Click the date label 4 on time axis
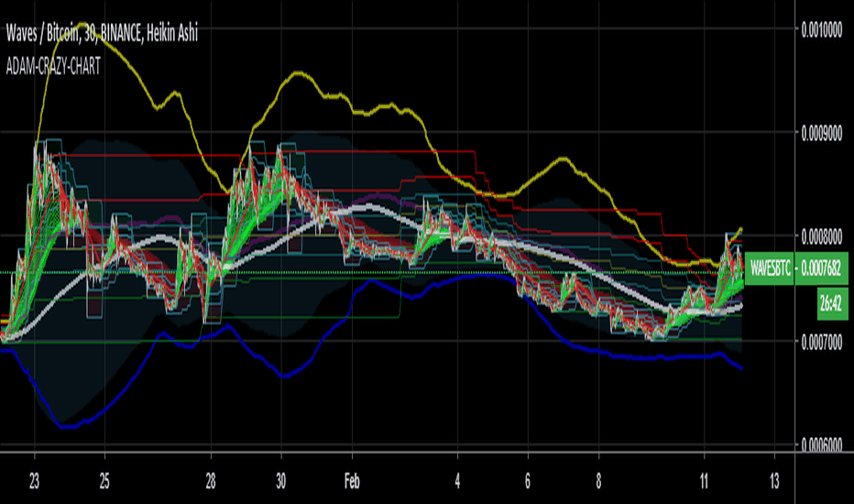 [x=457, y=482]
